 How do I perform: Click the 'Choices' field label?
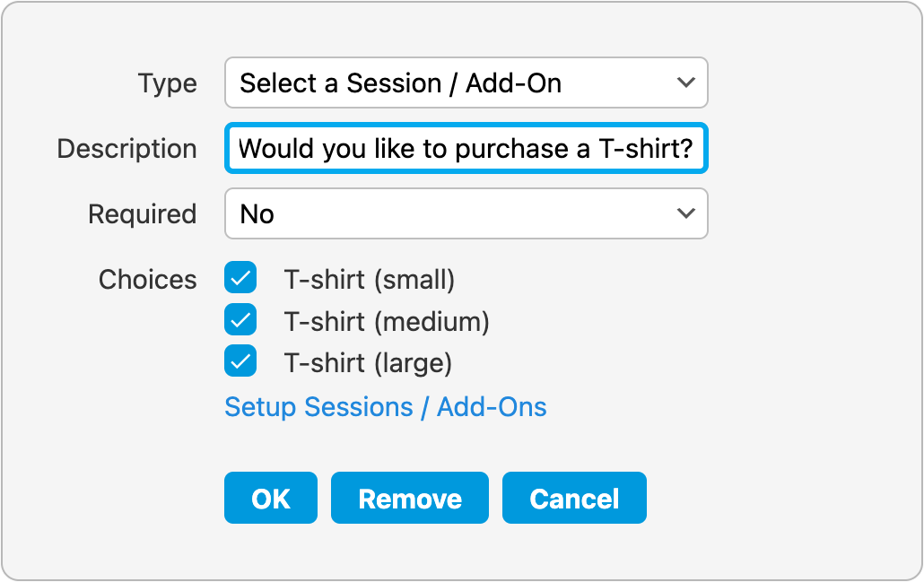pos(147,280)
